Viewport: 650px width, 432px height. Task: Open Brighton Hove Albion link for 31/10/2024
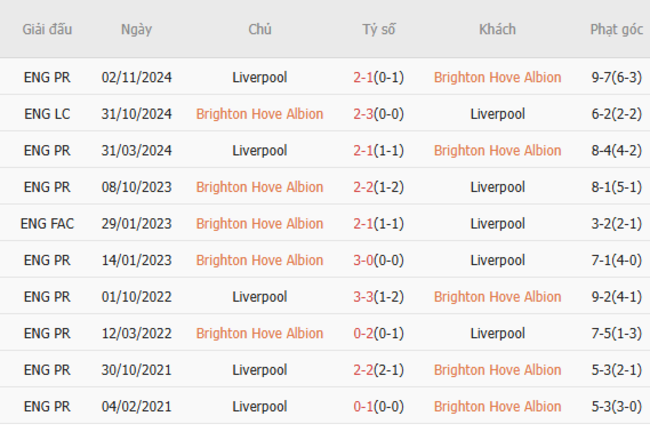[x=260, y=114]
